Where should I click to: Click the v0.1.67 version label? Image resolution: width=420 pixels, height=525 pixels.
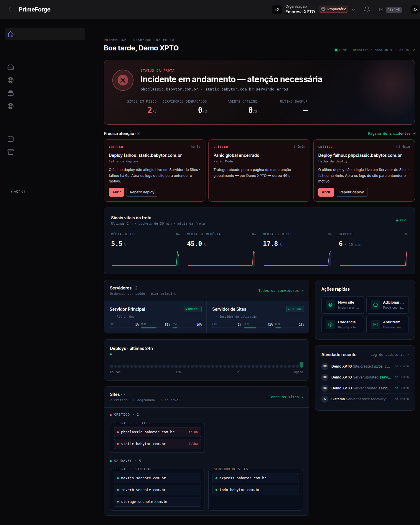pos(20,192)
